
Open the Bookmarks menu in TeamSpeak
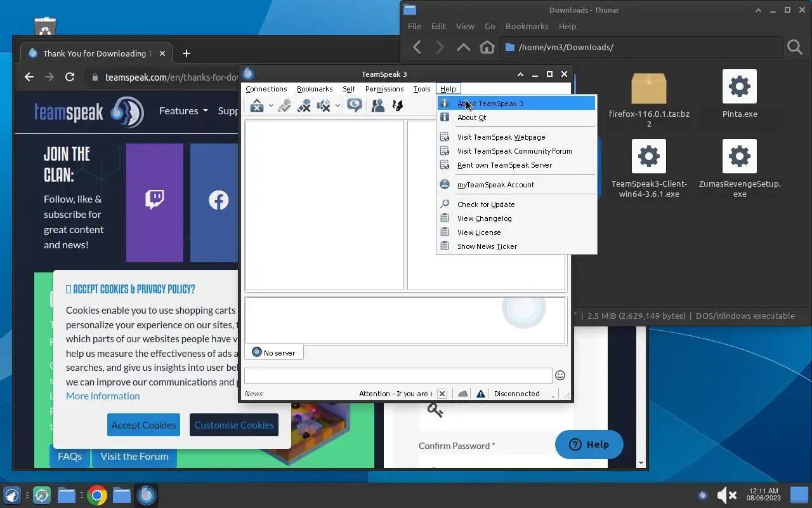click(315, 89)
